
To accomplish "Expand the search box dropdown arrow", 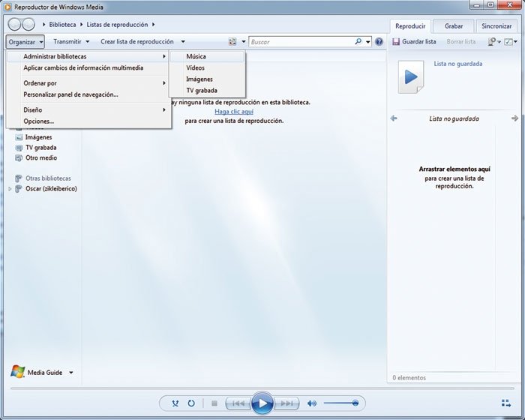I will (x=367, y=42).
